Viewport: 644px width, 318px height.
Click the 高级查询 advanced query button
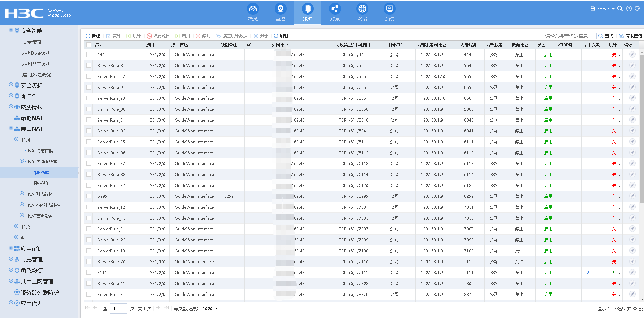pos(630,36)
